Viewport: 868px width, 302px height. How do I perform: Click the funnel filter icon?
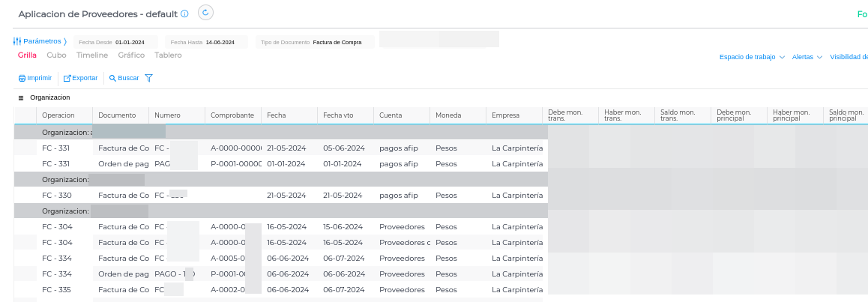pos(148,78)
